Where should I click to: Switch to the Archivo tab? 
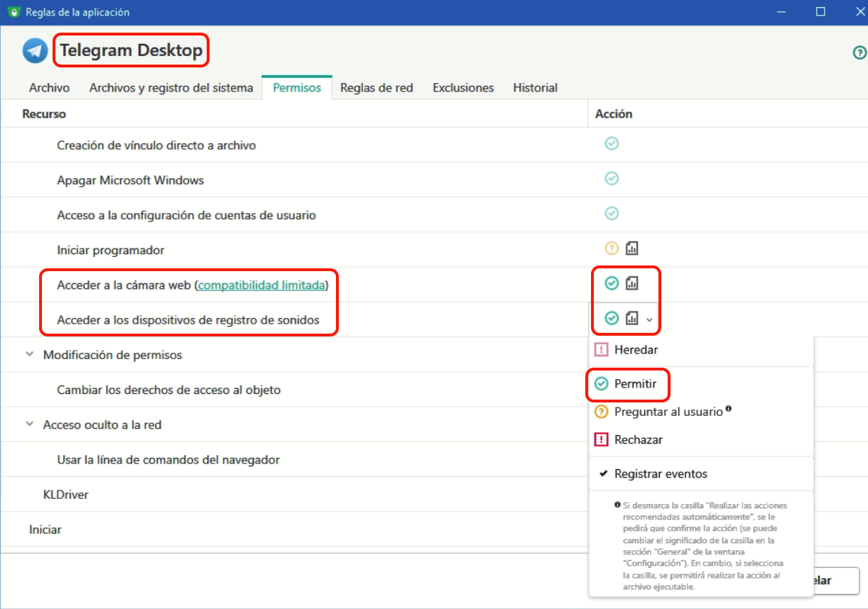pos(49,87)
